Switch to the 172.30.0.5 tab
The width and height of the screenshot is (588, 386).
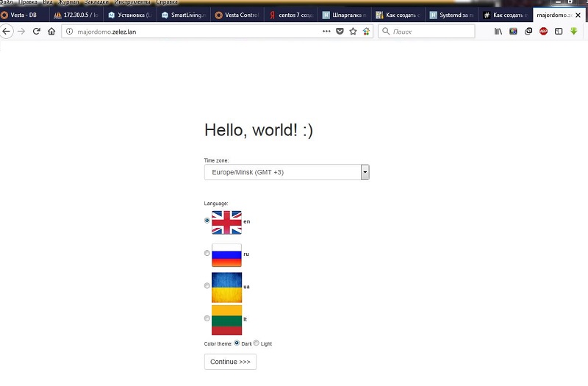click(76, 15)
